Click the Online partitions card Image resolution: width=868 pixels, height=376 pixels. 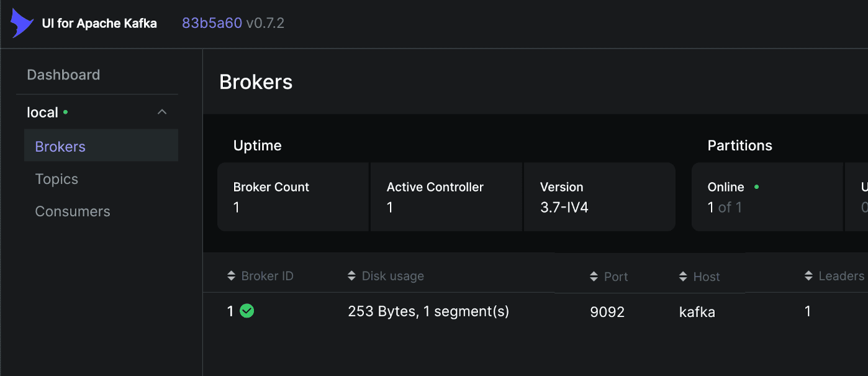[x=767, y=197]
